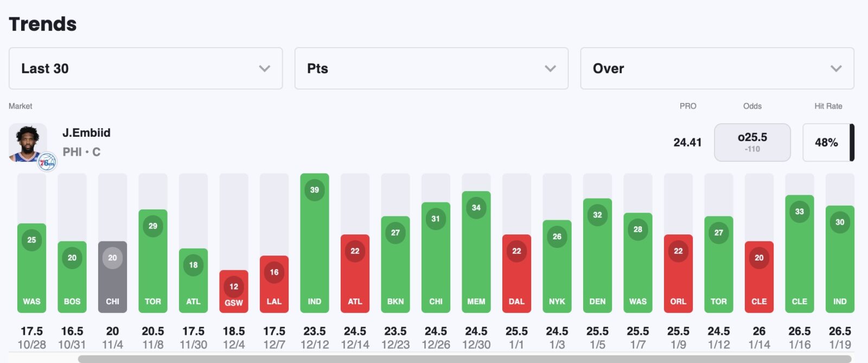Click the o25.5 odds button
Viewport: 868px width, 363px height.
[752, 142]
